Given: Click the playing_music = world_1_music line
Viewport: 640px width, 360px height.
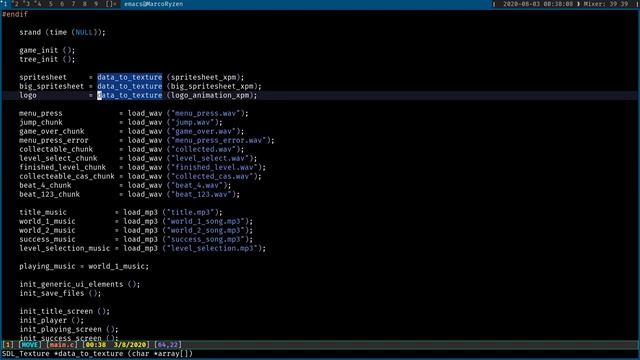Looking at the screenshot, I should pos(84,266).
